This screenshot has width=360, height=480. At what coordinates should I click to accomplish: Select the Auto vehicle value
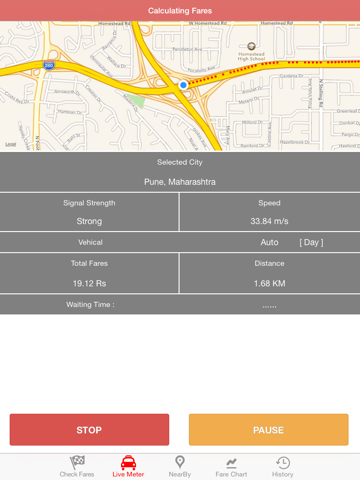(269, 242)
